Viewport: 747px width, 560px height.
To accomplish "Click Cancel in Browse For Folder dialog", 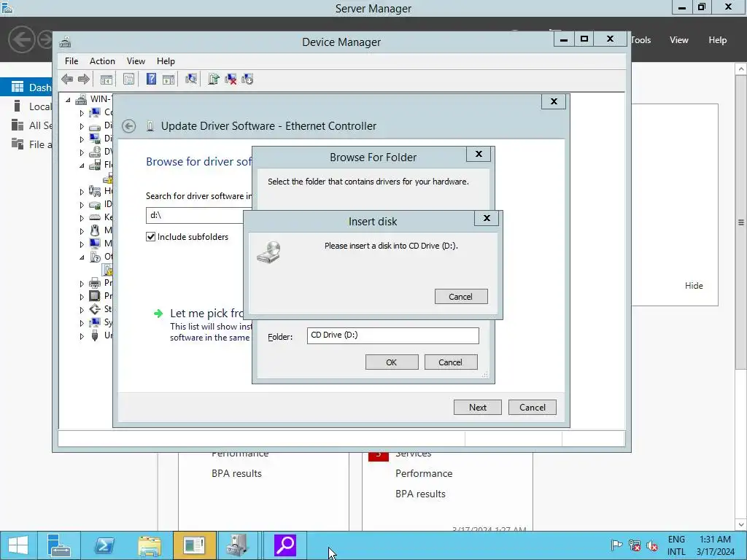I will 450,362.
